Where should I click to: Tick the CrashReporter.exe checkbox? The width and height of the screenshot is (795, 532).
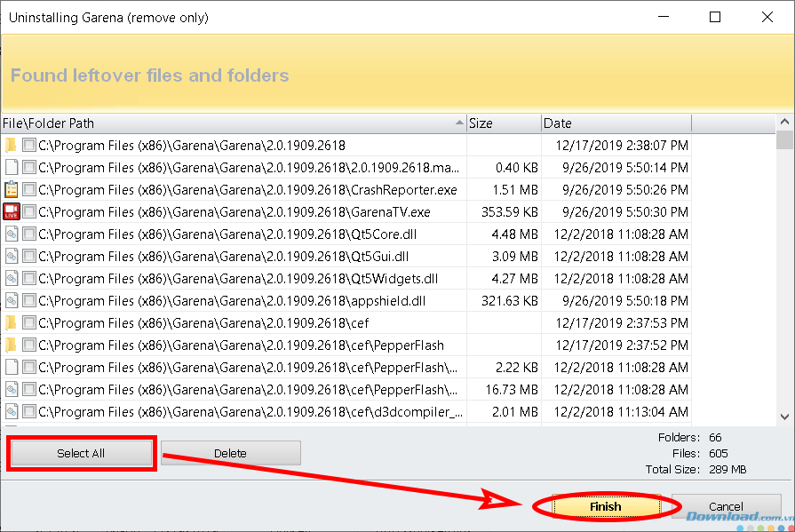point(29,190)
